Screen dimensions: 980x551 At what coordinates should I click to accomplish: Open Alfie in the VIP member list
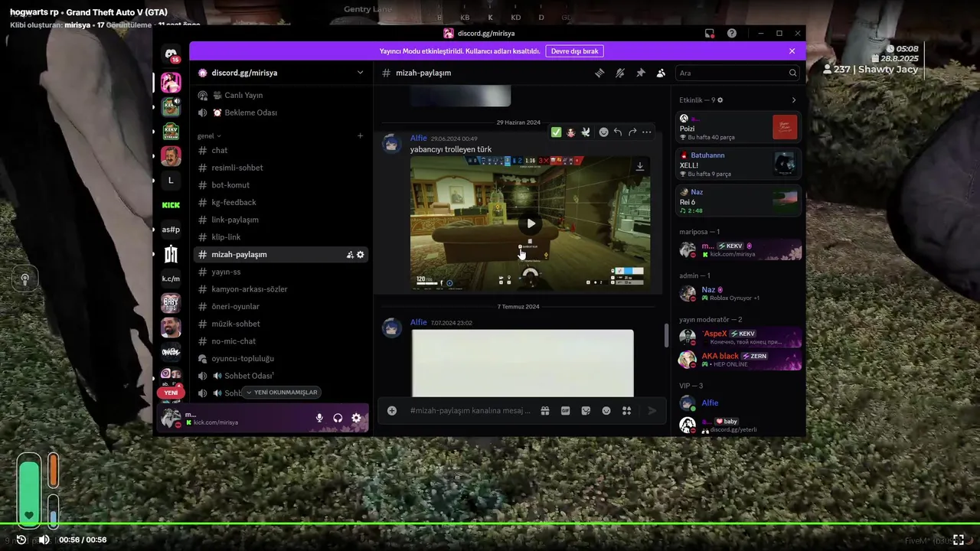coord(739,403)
